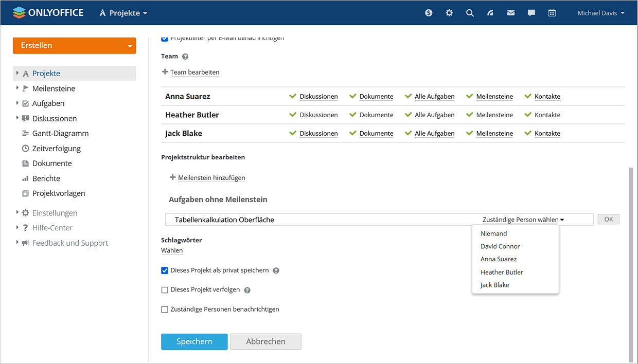The width and height of the screenshot is (638, 364).
Task: Click the Feedback und Support megaphone icon
Action: click(25, 243)
